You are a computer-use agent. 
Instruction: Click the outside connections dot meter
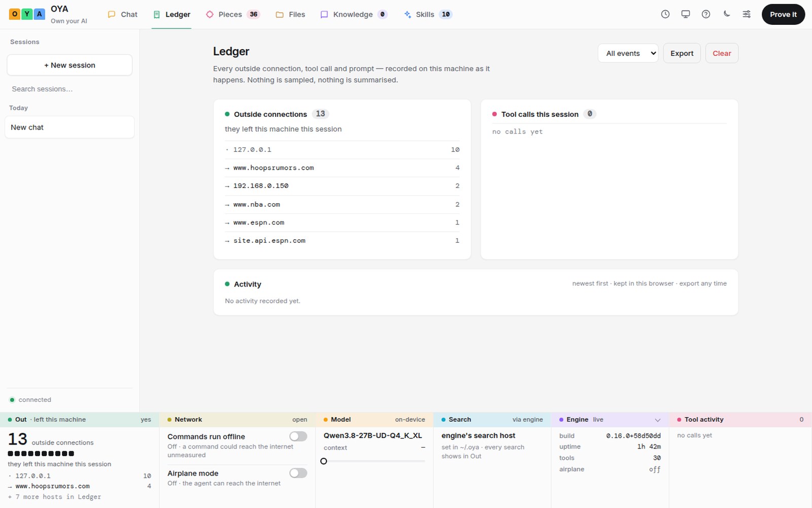pos(41,454)
